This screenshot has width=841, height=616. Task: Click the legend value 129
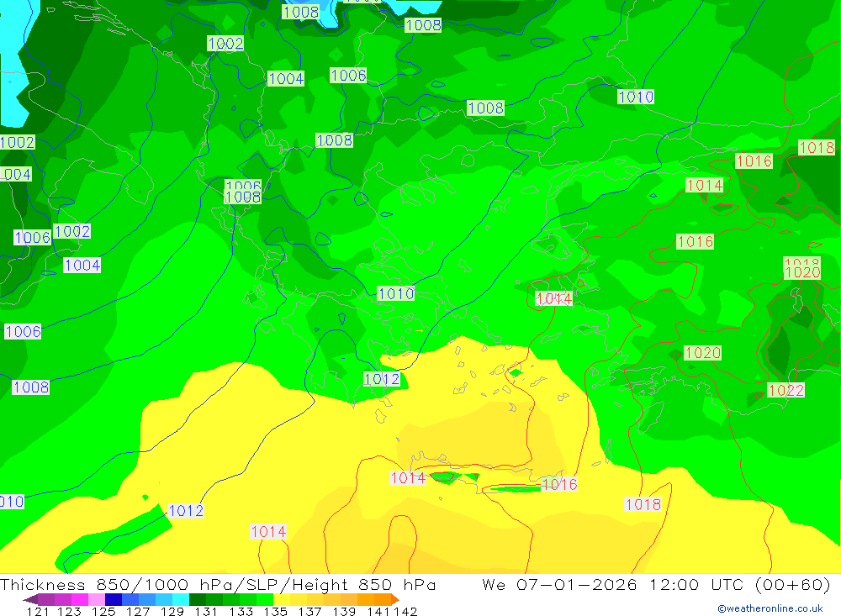point(172,611)
